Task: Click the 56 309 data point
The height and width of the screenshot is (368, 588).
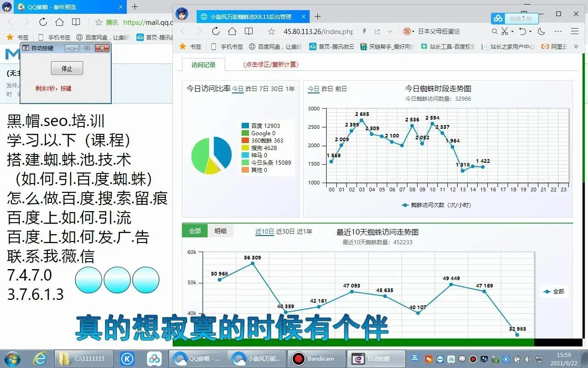Action: click(253, 264)
